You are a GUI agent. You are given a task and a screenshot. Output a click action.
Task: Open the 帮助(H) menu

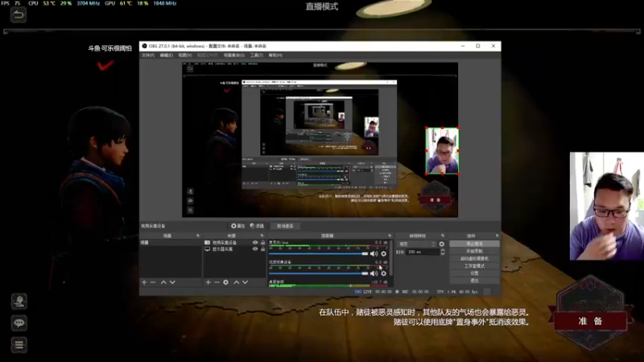tap(275, 55)
